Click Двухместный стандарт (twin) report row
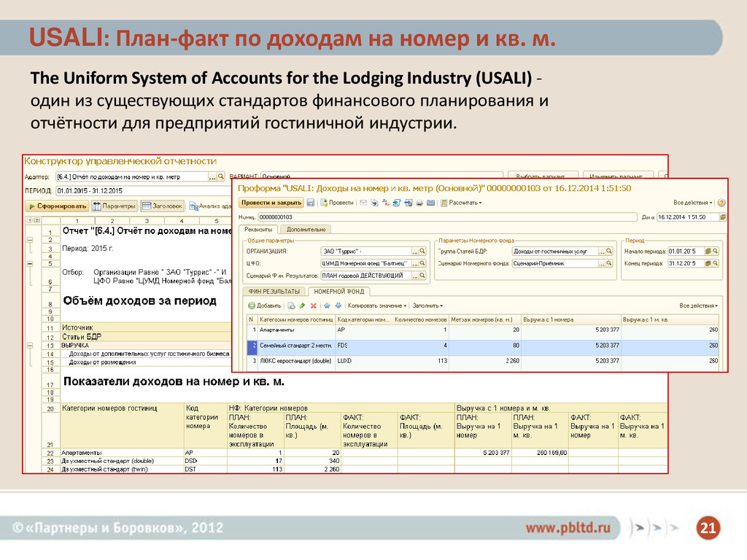 pyautogui.click(x=363, y=469)
